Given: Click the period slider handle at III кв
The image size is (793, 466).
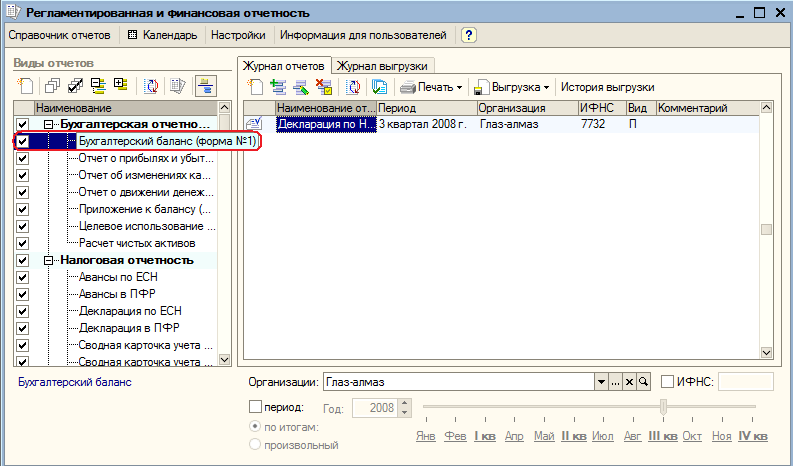Looking at the screenshot, I should pos(663,406).
